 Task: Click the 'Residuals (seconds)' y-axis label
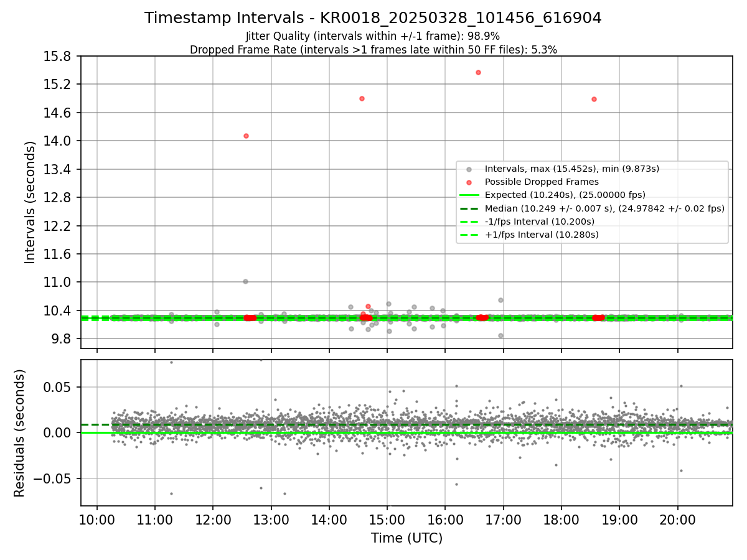pyautogui.click(x=19, y=433)
